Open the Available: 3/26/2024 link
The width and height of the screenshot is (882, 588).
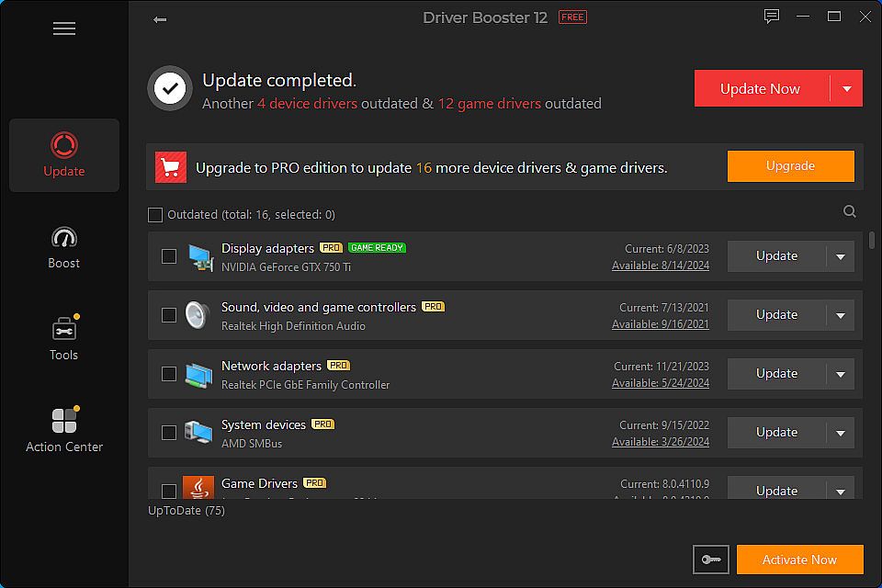coord(661,442)
